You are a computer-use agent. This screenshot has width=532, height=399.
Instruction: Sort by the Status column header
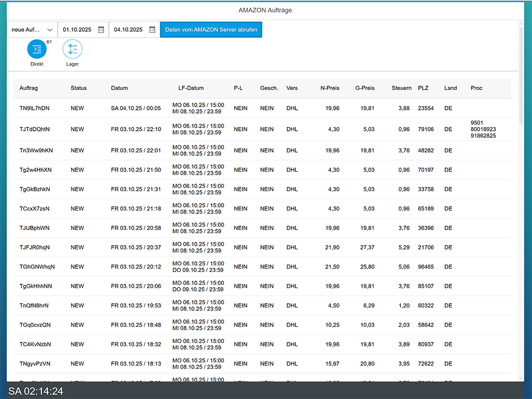[78, 88]
